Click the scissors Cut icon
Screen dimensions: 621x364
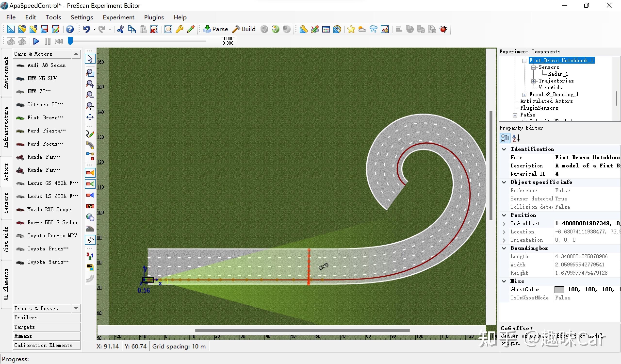pos(121,29)
